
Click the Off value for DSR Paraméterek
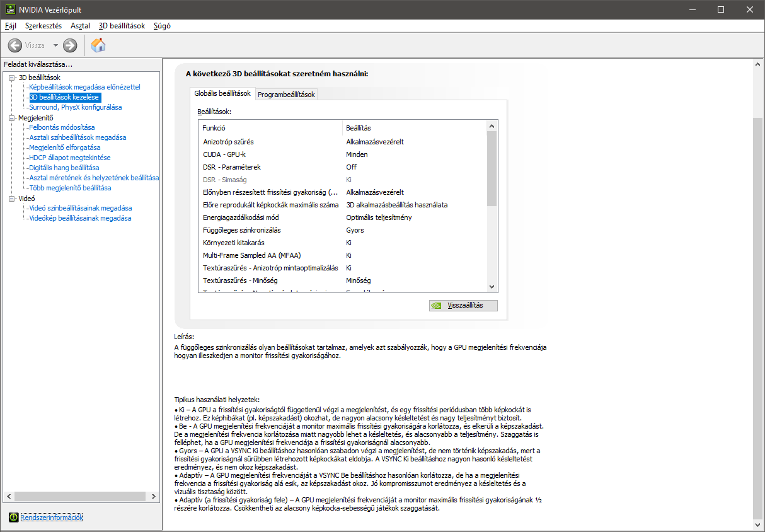pos(351,167)
